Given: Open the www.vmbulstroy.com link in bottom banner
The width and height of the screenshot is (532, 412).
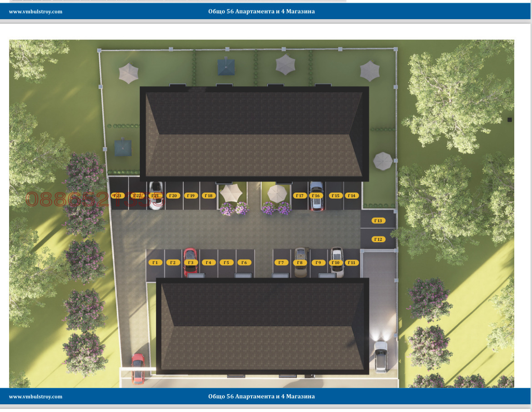Looking at the screenshot, I should (x=35, y=397).
